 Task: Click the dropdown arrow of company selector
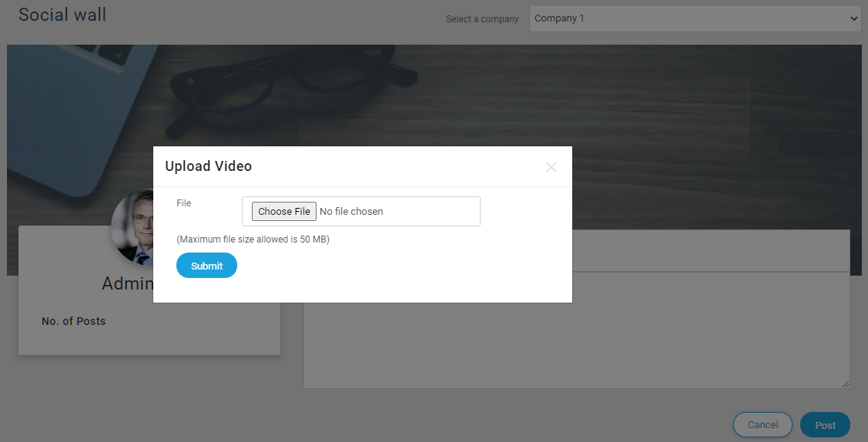[x=853, y=18]
